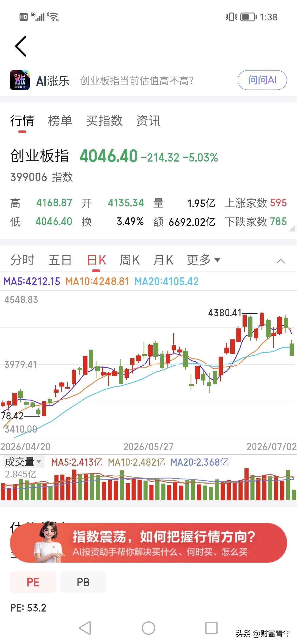Open the 买指数 tab
The image size is (297, 644).
pyautogui.click(x=104, y=121)
